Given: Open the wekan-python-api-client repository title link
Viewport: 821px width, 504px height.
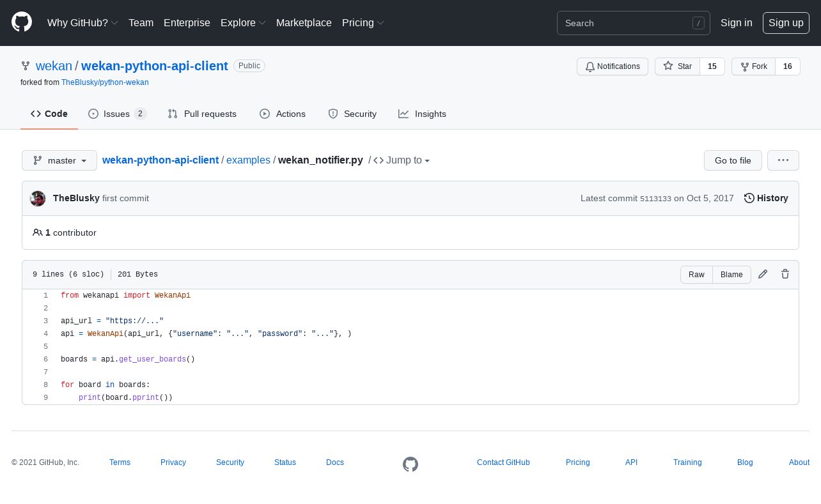Looking at the screenshot, I should [x=155, y=66].
